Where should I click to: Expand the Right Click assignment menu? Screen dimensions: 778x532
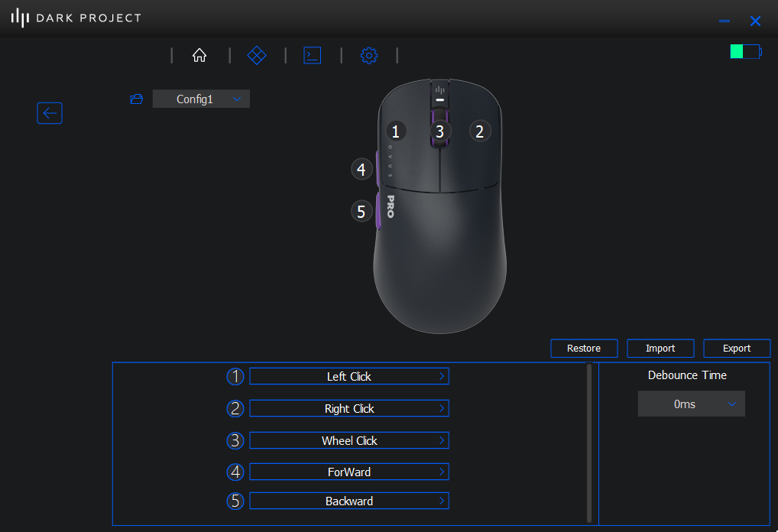coord(349,408)
